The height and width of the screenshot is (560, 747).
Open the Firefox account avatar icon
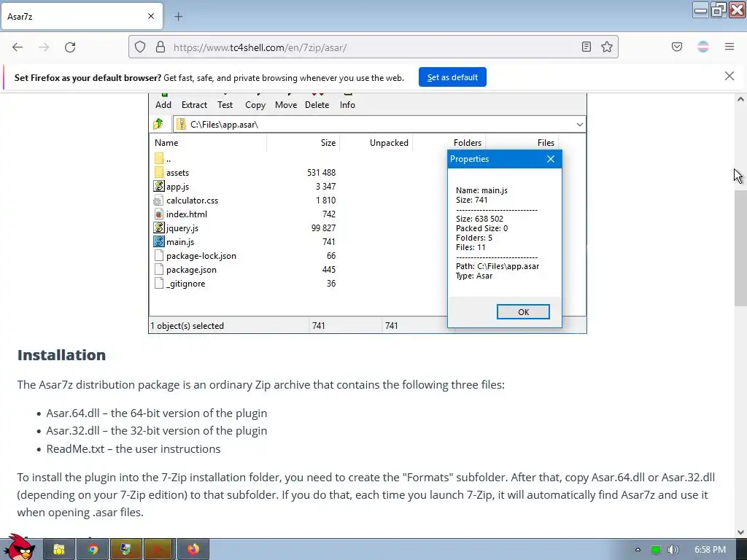pos(703,47)
